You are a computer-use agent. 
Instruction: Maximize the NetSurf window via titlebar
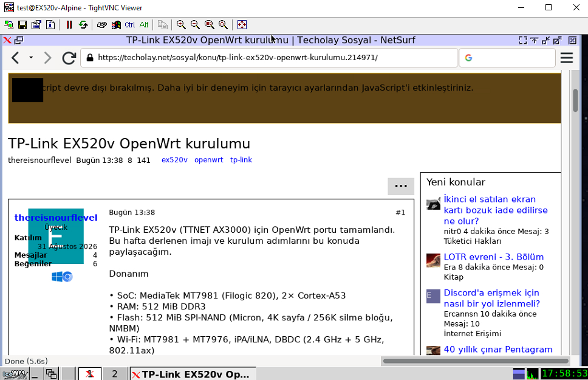point(558,40)
